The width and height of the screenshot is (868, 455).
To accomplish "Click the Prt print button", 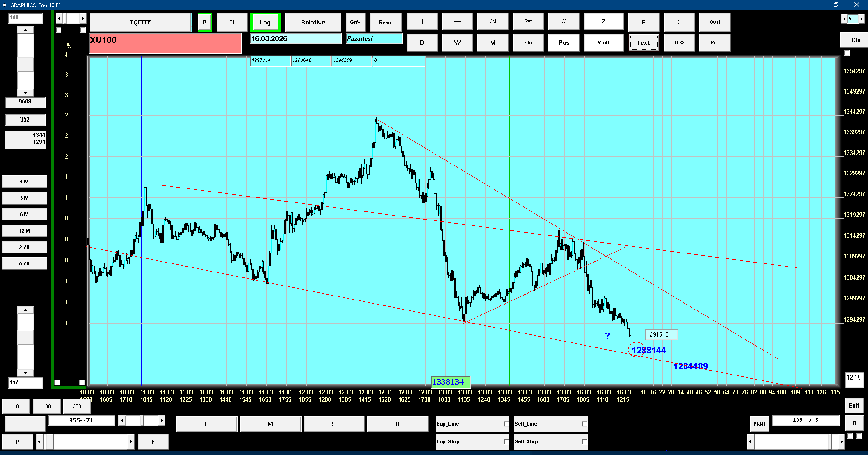I will pos(714,42).
